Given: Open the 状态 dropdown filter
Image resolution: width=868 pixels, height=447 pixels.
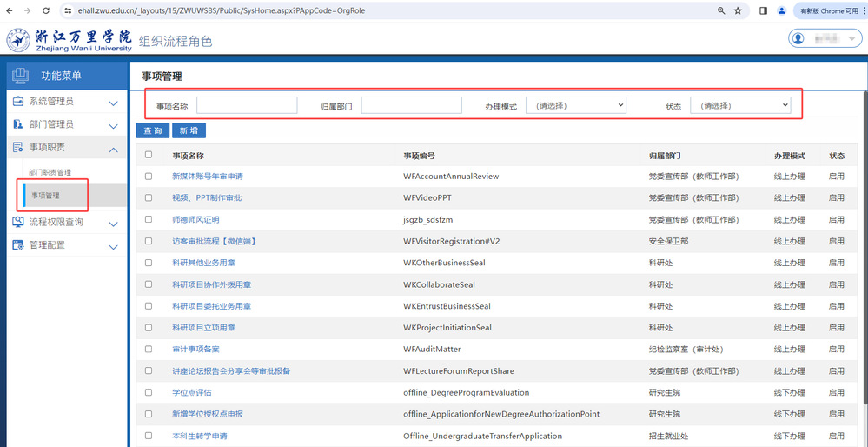Looking at the screenshot, I should [x=739, y=105].
